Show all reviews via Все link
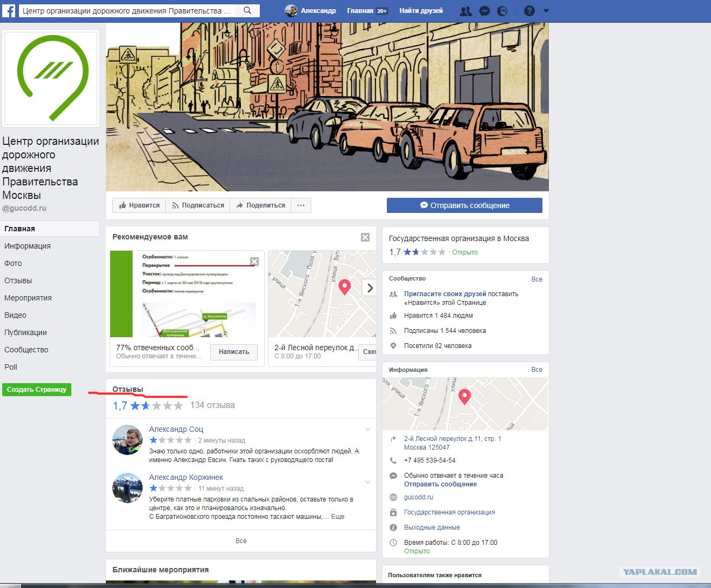 [241, 541]
